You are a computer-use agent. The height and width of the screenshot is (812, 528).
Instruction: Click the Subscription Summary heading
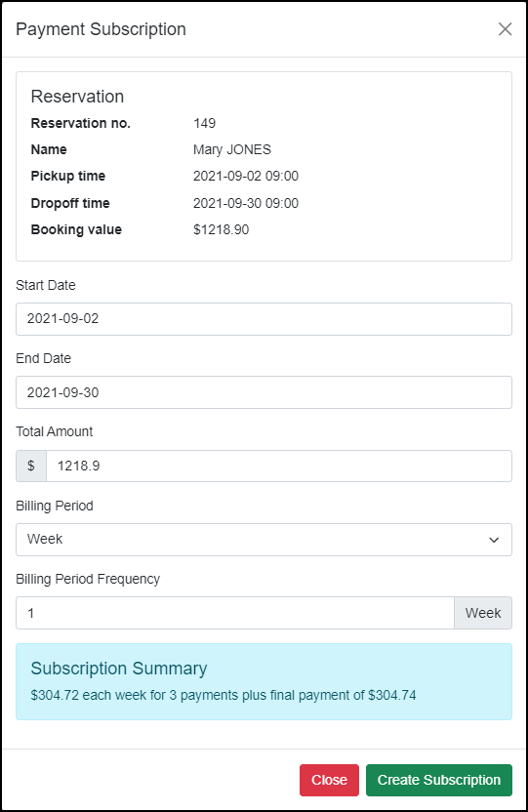[x=119, y=669]
